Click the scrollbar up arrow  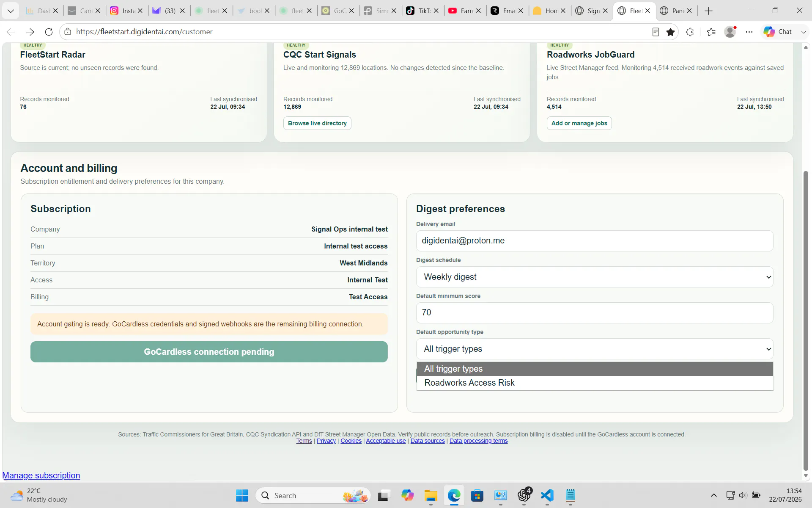pyautogui.click(x=806, y=47)
